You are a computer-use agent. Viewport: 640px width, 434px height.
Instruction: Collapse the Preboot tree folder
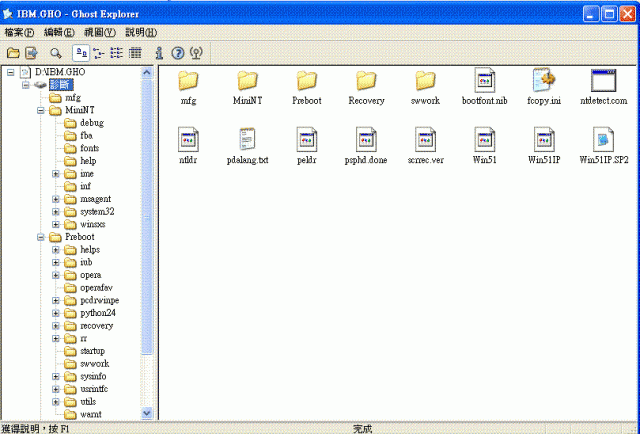(41, 238)
